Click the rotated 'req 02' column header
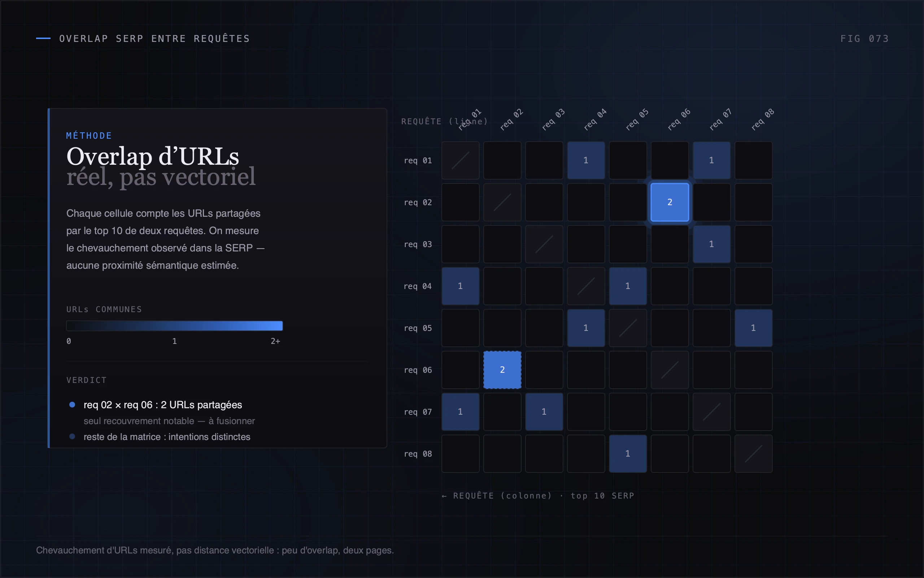 click(512, 119)
